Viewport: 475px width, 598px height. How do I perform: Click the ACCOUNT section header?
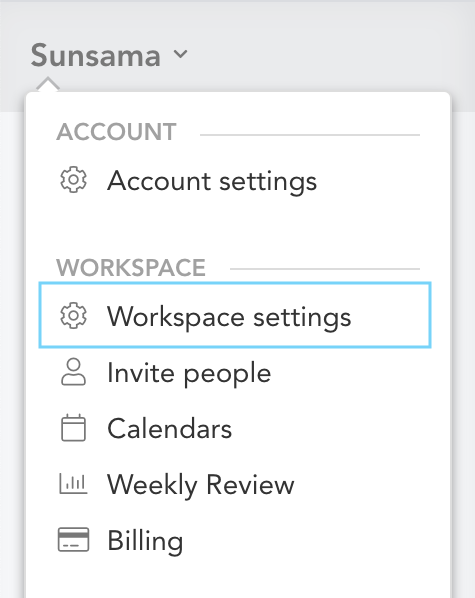click(116, 132)
